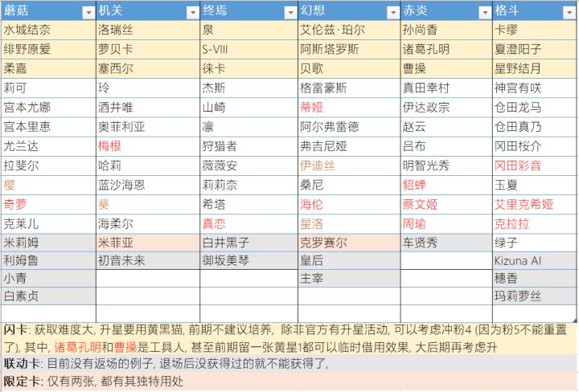
Task: Click the cell 星野结月
Action: (534, 68)
